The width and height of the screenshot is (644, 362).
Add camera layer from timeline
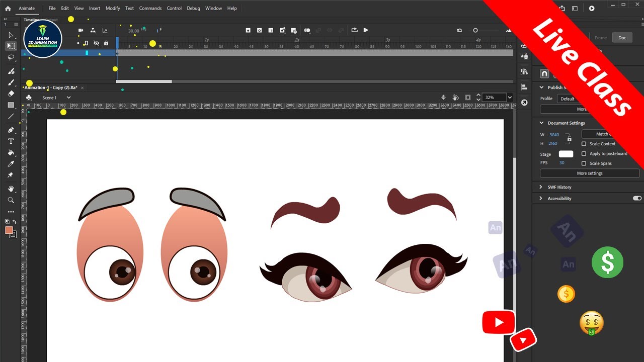[x=80, y=30]
